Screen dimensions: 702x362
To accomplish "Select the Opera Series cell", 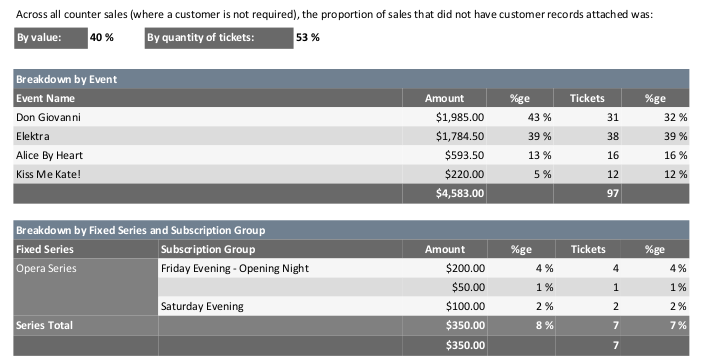I will [86, 287].
